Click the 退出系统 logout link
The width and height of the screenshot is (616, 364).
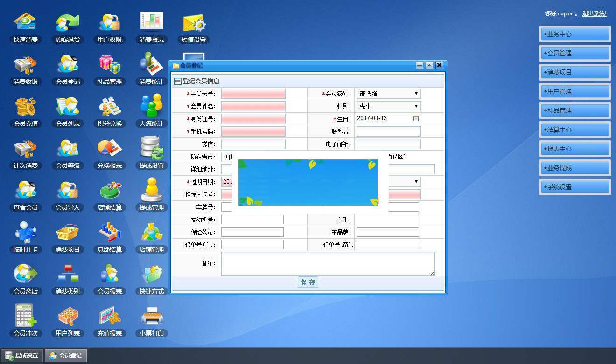tap(594, 14)
